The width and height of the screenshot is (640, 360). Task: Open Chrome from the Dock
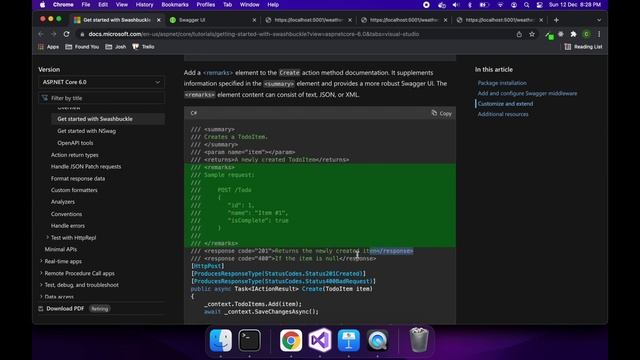coord(291,340)
